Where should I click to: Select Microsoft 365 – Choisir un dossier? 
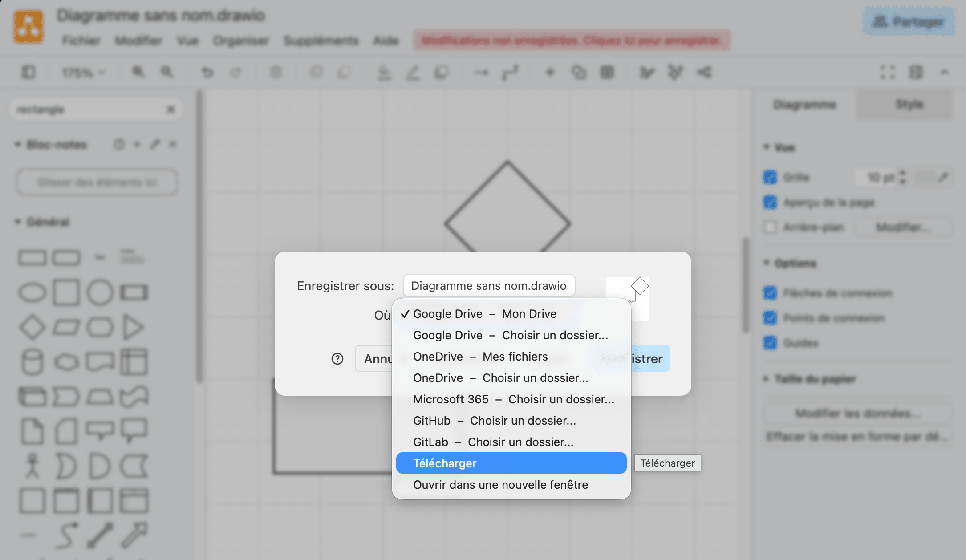(511, 399)
